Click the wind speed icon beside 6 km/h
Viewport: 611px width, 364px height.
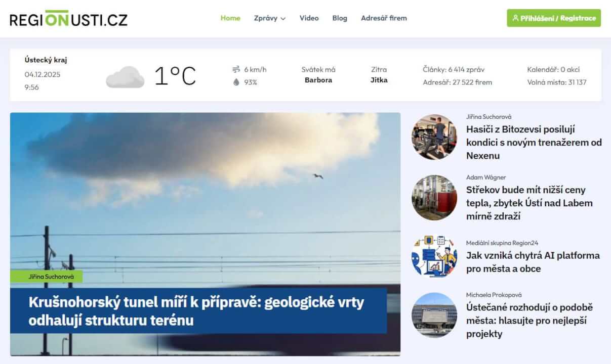click(x=235, y=69)
